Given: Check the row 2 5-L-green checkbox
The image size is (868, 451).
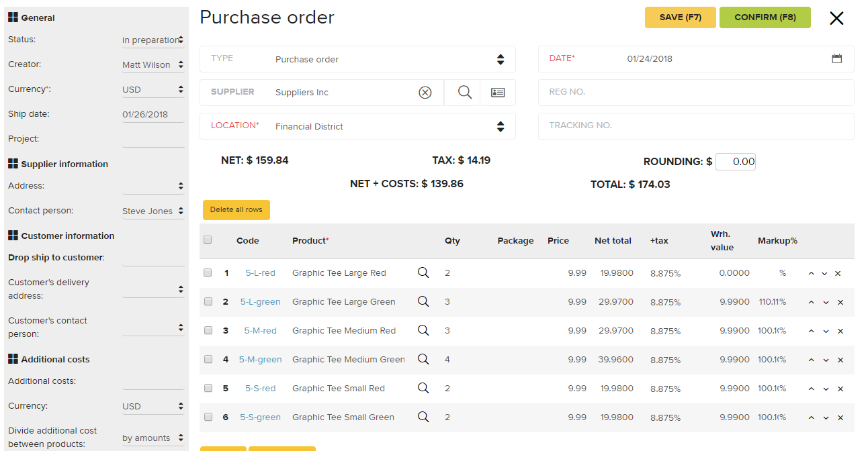Looking at the screenshot, I should [x=208, y=301].
